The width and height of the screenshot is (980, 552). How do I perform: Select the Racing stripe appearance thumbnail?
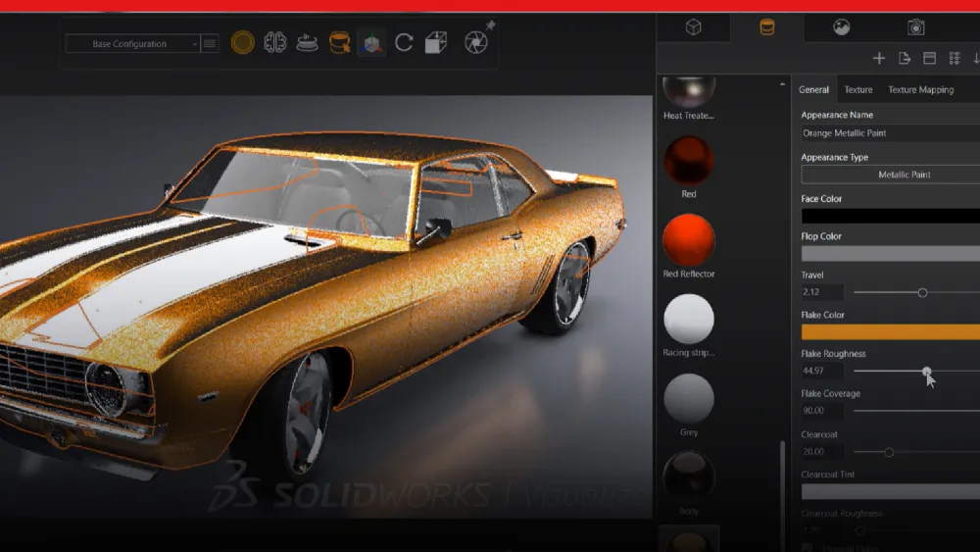(x=689, y=320)
